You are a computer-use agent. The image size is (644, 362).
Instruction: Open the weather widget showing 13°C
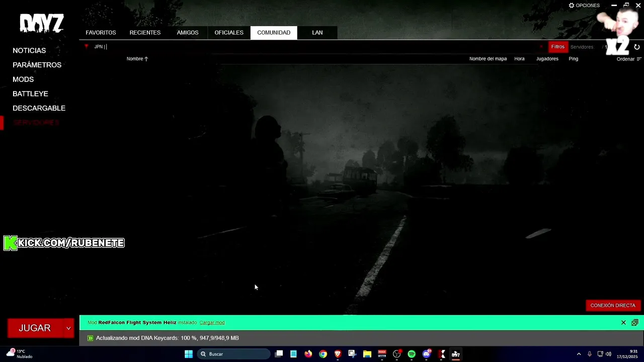tap(19, 354)
